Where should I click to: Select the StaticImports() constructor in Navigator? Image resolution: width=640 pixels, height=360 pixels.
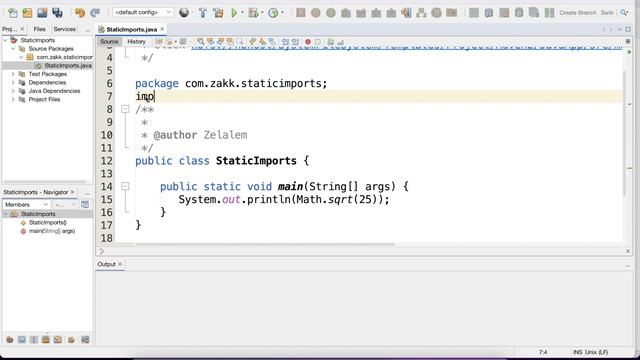47,222
